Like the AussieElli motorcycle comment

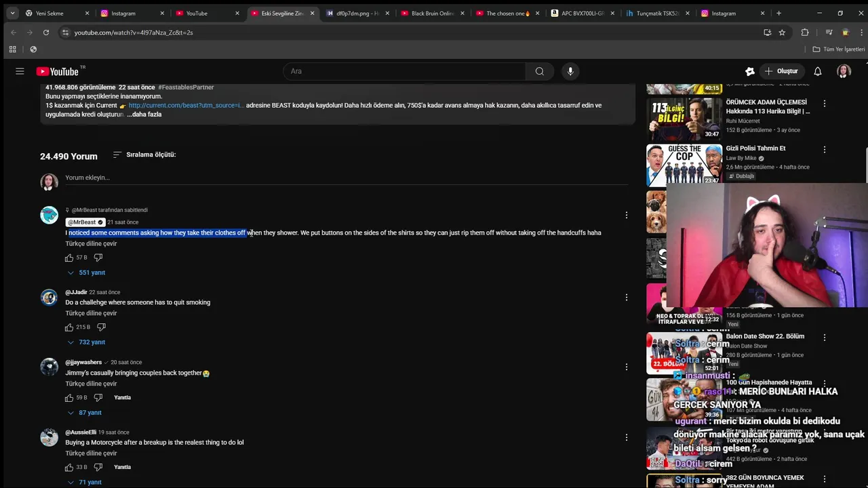click(x=69, y=467)
